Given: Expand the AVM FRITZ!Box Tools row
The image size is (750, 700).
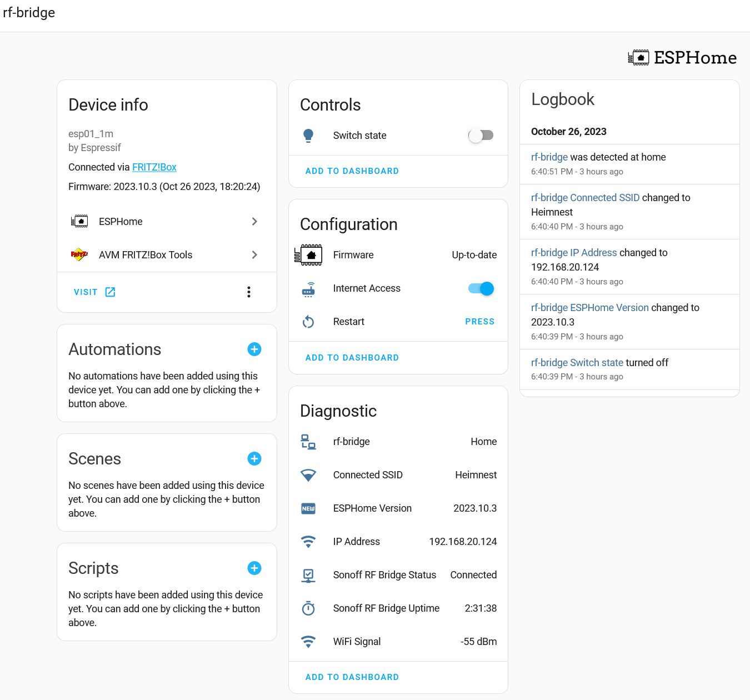Looking at the screenshot, I should (x=254, y=254).
